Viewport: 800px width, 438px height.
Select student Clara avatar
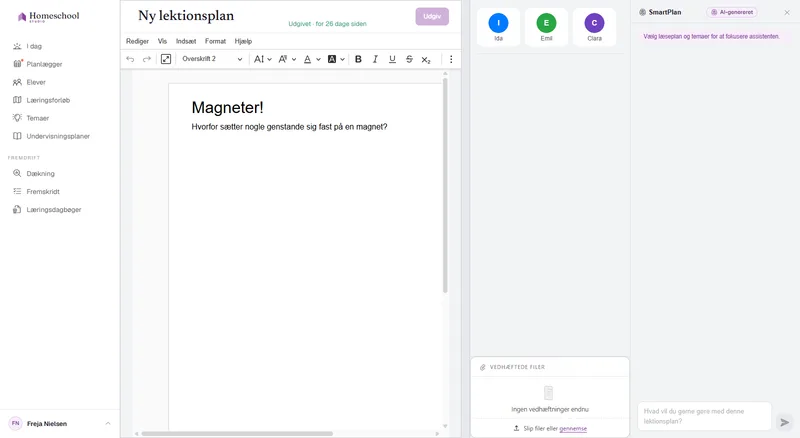click(x=594, y=23)
